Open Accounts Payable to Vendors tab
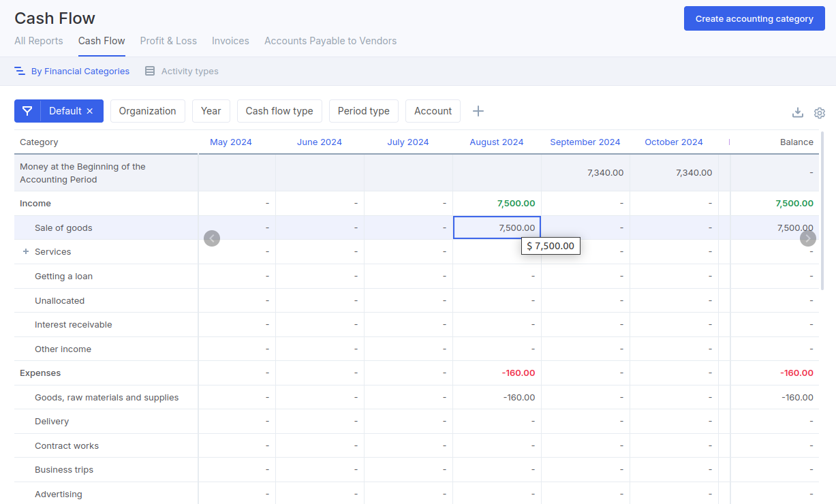The height and width of the screenshot is (504, 836). click(330, 41)
